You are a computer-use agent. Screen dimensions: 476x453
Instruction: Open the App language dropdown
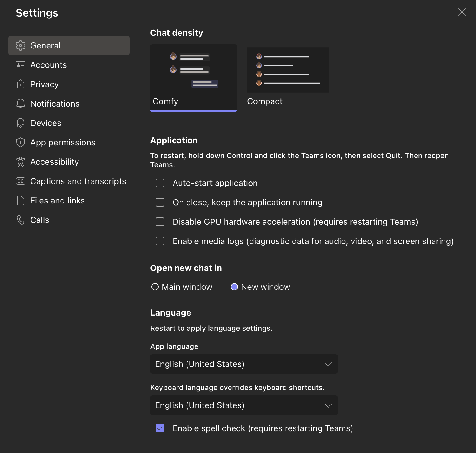coord(244,364)
